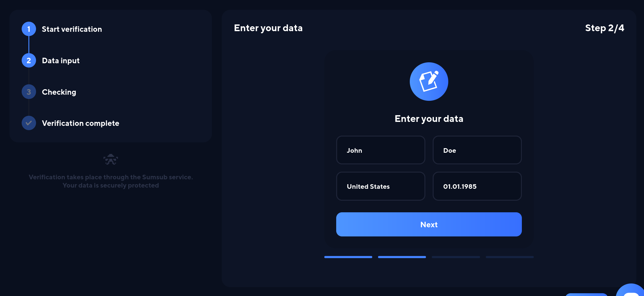
Task: Click the step 1 circle icon
Action: point(29,29)
